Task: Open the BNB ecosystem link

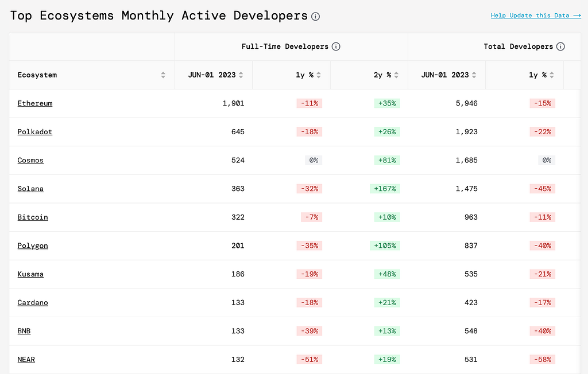Action: pos(24,332)
